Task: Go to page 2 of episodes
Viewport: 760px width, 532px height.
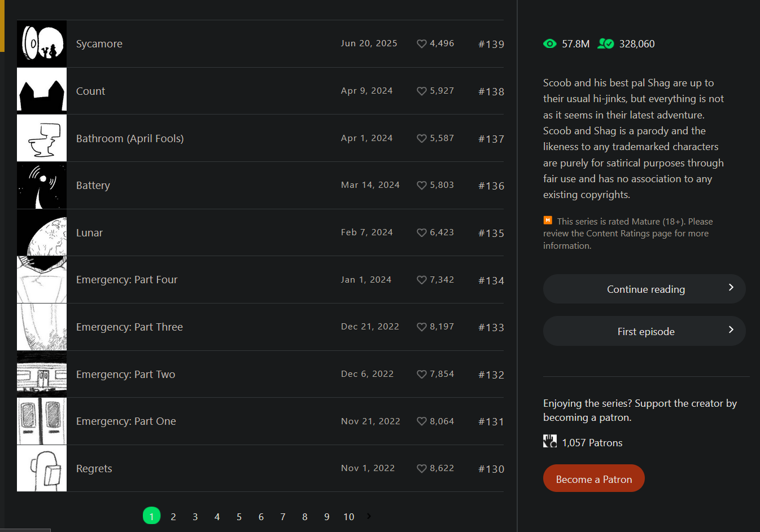Action: (173, 517)
